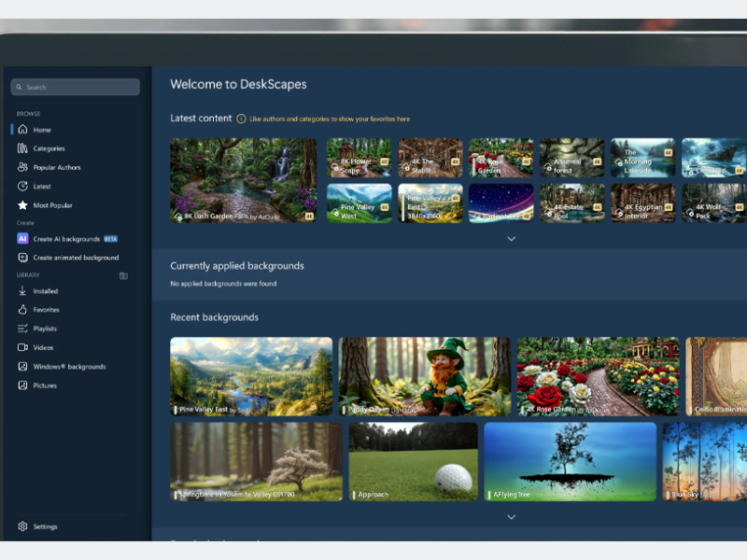
Task: Open the 8K Flower Scape thumbnail
Action: pyautogui.click(x=359, y=158)
